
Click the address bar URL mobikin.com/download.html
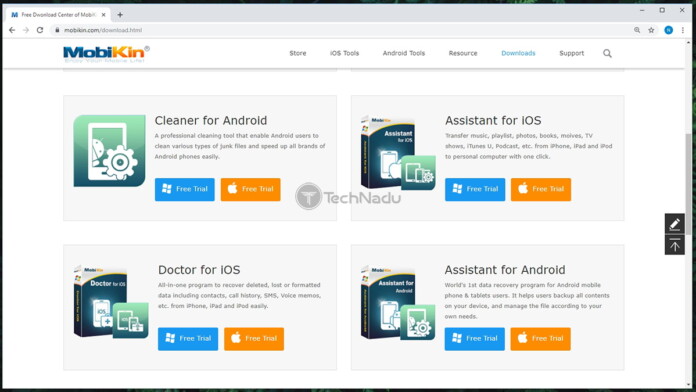pyautogui.click(x=103, y=30)
